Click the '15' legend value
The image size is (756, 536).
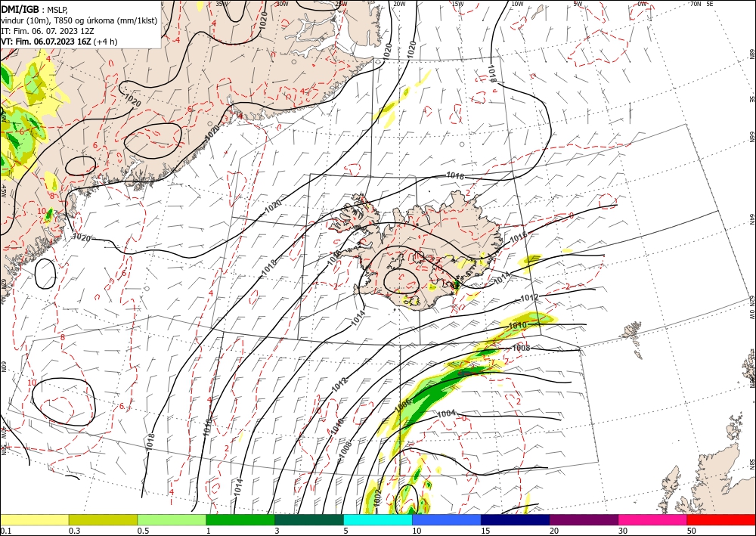[485, 531]
